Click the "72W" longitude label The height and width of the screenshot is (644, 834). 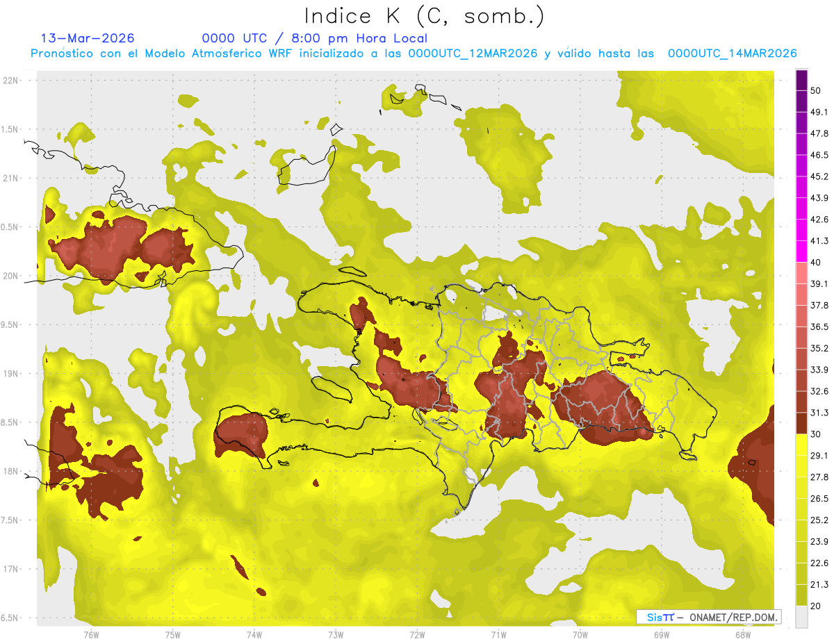tap(417, 635)
